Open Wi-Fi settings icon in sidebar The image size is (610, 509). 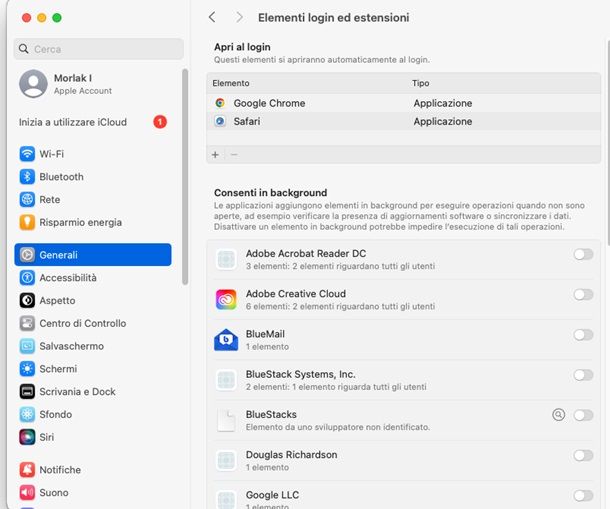point(27,154)
